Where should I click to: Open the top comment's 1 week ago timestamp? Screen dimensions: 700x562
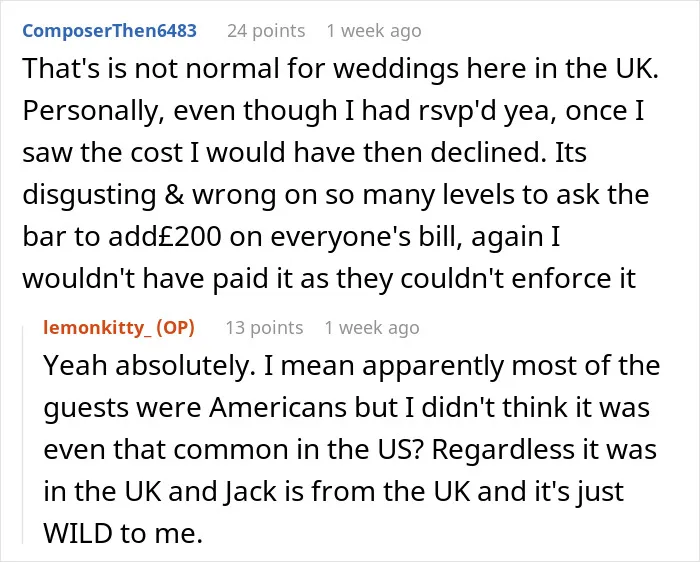[x=374, y=31]
